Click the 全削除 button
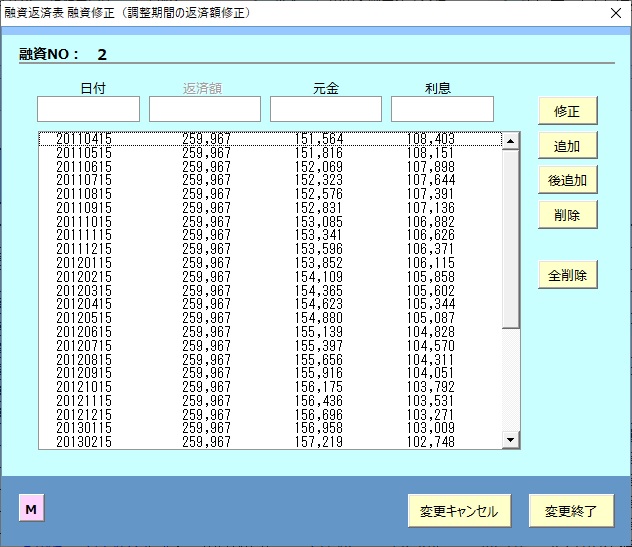The image size is (632, 547). tap(567, 275)
